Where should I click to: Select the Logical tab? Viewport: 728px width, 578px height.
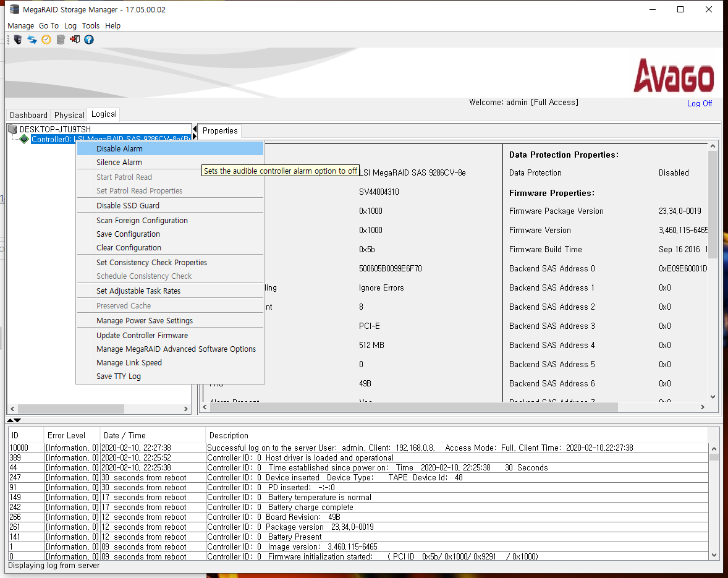104,114
